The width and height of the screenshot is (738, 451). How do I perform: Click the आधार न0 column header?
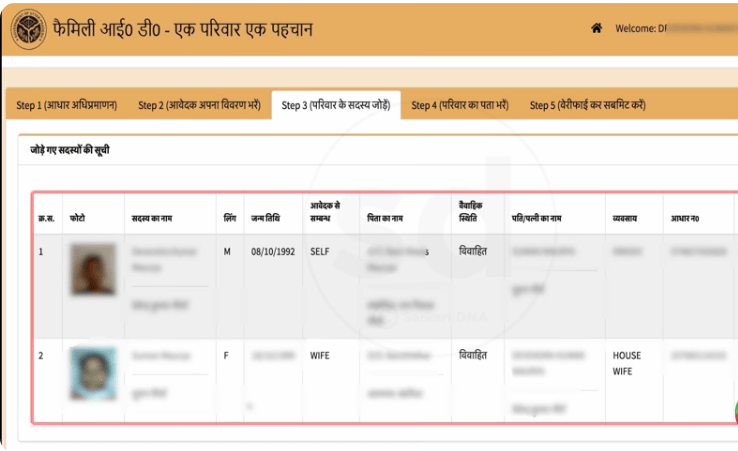684,217
